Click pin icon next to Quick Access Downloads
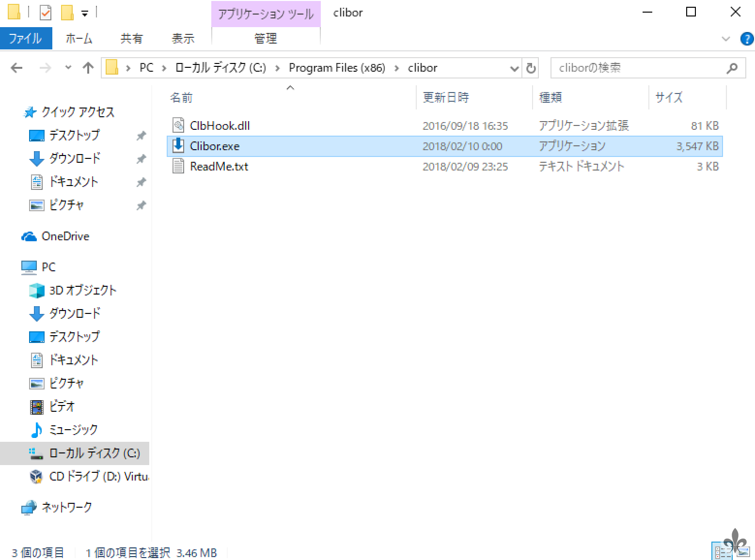 pos(141,159)
